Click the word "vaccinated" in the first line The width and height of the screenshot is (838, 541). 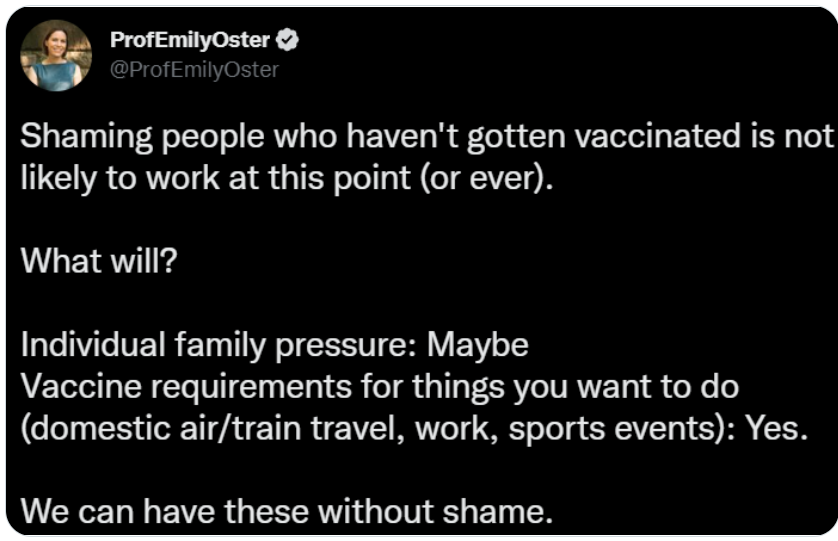(x=658, y=136)
